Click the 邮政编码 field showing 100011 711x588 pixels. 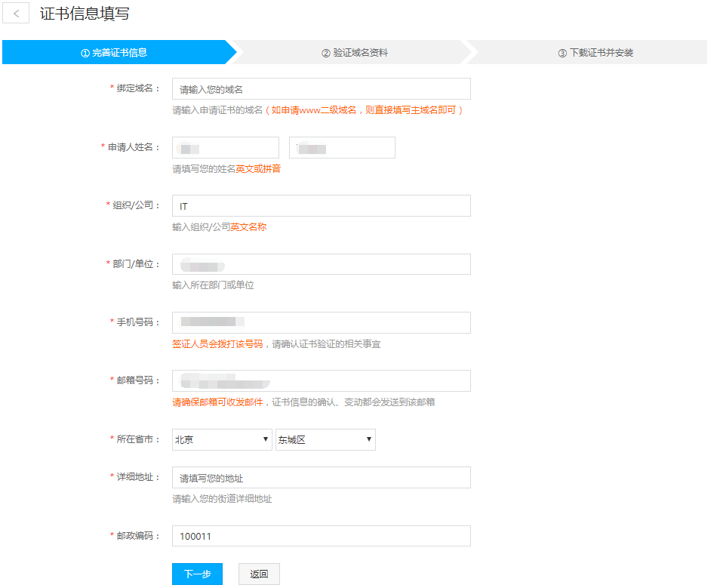tap(321, 536)
